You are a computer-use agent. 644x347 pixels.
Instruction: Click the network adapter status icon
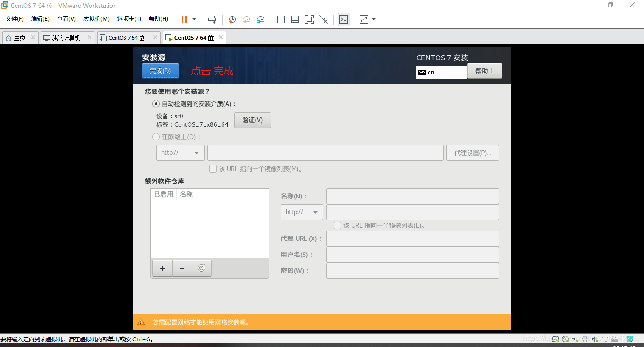coord(574,339)
